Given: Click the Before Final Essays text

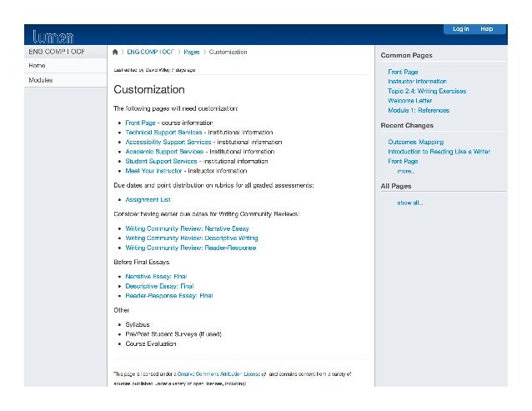Looking at the screenshot, I should click(142, 262).
